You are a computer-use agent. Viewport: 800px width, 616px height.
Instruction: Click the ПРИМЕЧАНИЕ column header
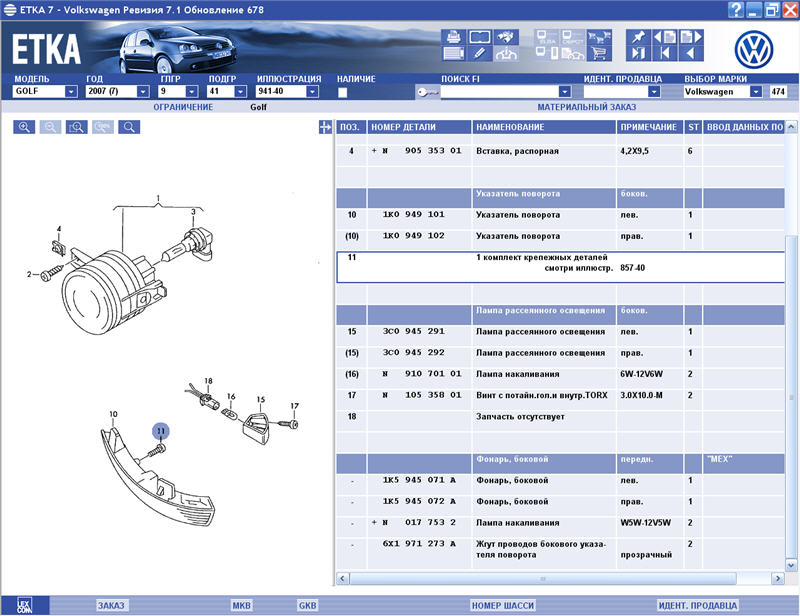click(x=650, y=127)
